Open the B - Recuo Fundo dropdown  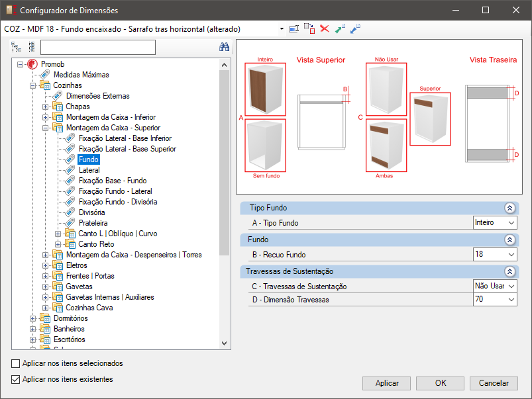[511, 255]
